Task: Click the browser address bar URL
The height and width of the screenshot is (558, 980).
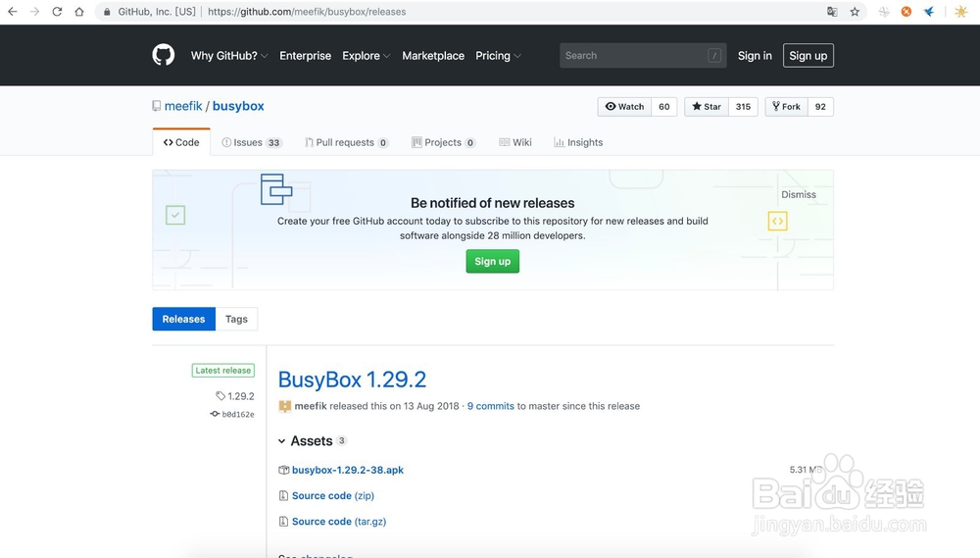Action: (307, 12)
